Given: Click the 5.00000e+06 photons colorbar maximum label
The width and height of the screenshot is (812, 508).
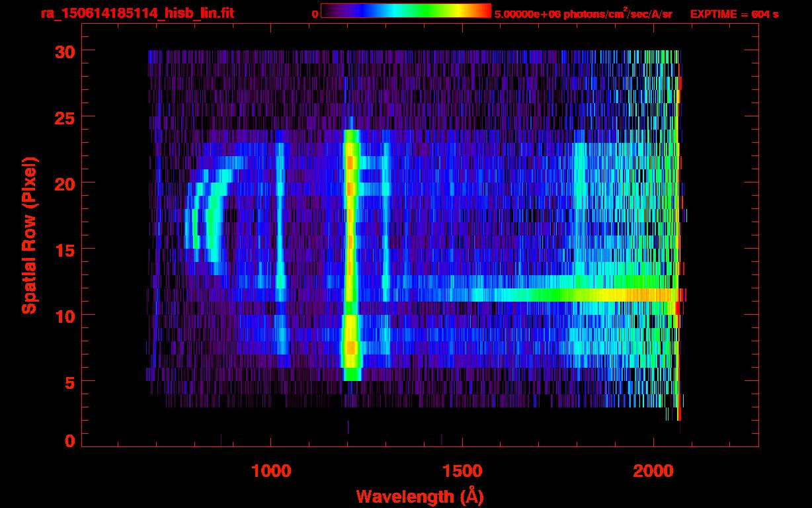Looking at the screenshot, I should [583, 14].
